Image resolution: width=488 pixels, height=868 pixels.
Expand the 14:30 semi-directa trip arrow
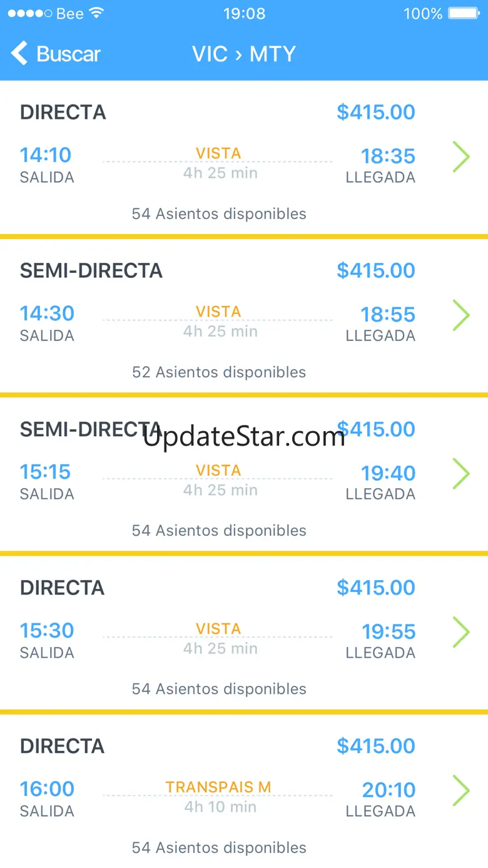click(x=461, y=315)
